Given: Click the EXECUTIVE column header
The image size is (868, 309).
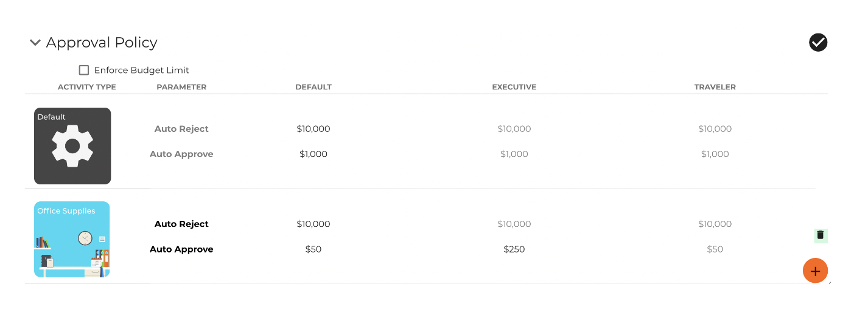Looking at the screenshot, I should pyautogui.click(x=514, y=87).
